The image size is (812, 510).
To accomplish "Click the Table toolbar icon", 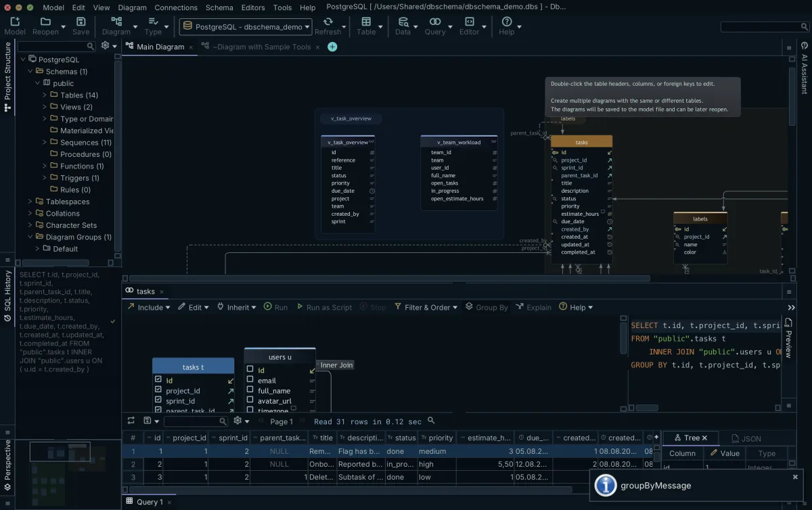I will click(366, 22).
